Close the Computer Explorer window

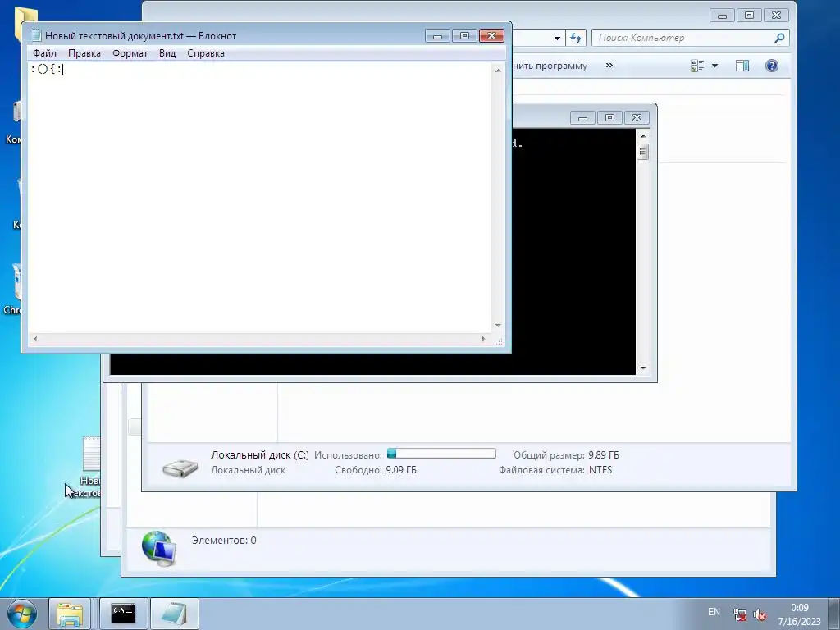point(776,16)
